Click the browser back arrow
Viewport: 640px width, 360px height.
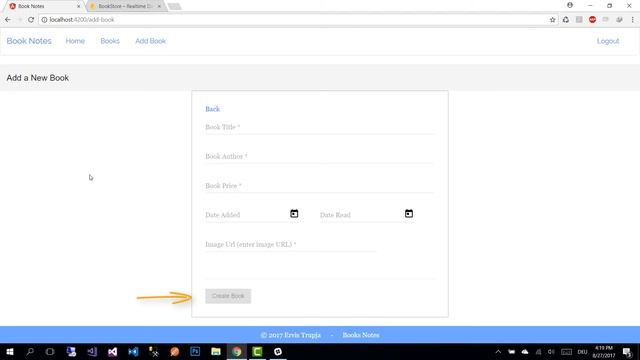(x=8, y=20)
